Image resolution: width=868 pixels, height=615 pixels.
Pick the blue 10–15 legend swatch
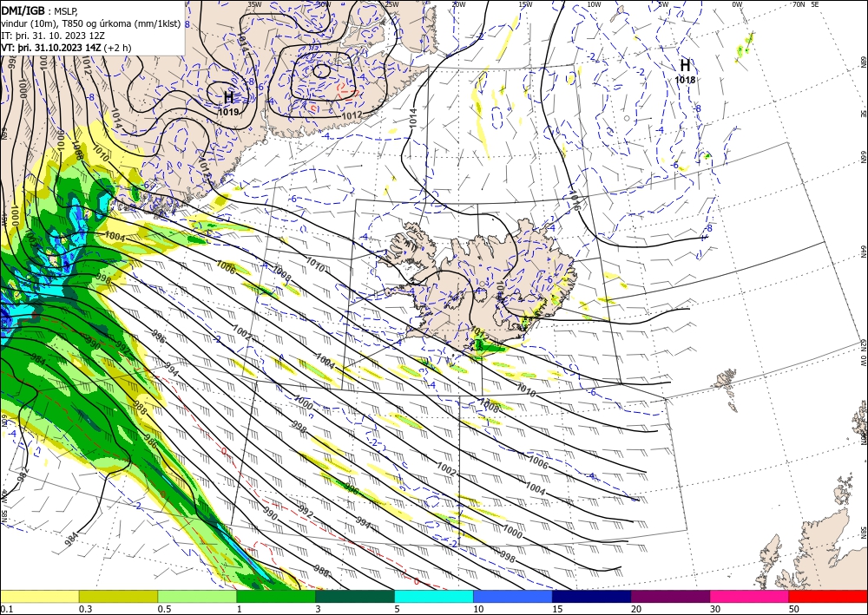513,596
